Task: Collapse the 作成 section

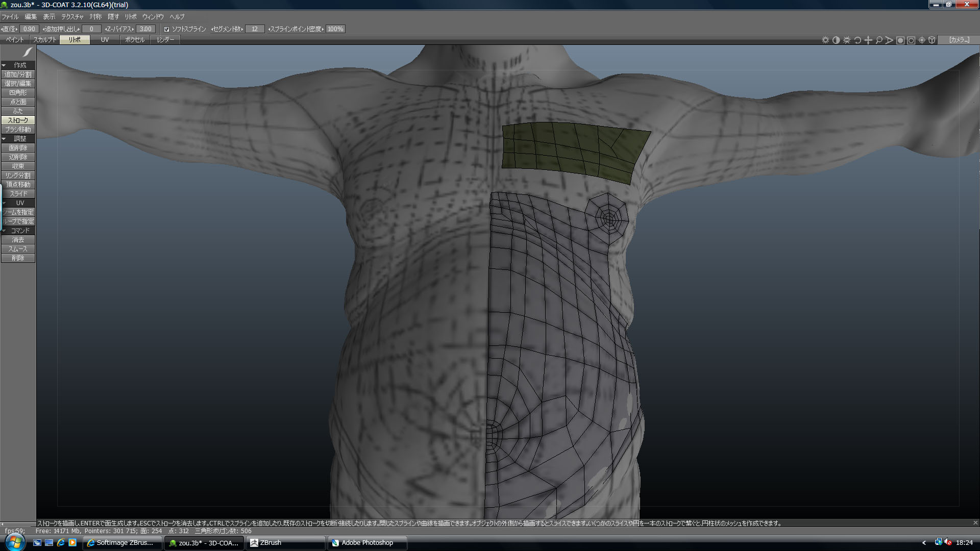Action: point(4,65)
